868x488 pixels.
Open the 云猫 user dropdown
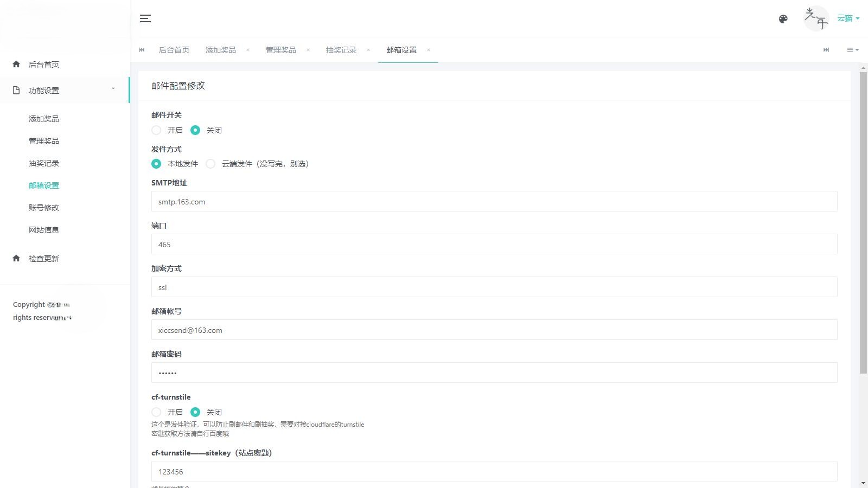tap(848, 18)
